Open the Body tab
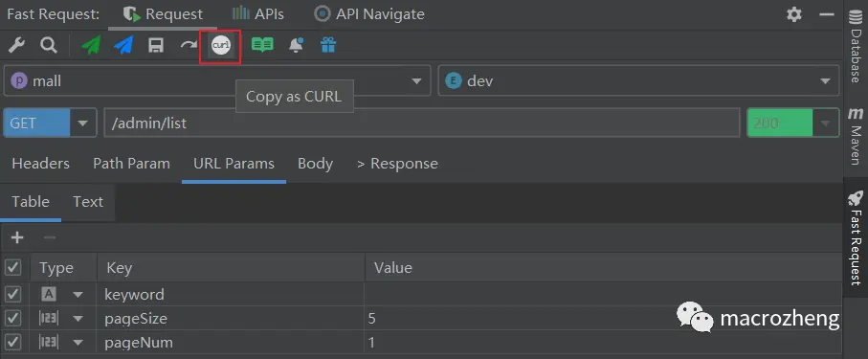The width and height of the screenshot is (868, 359). tap(315, 164)
